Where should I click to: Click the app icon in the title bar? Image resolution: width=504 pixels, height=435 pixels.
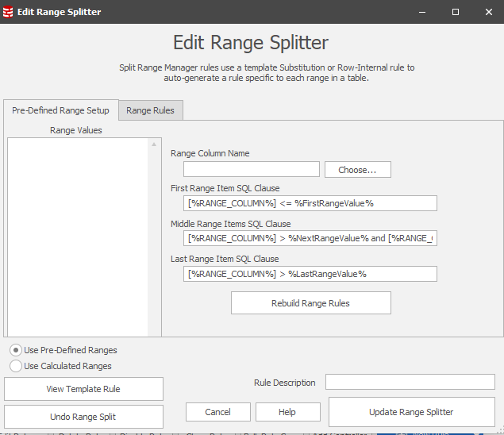point(9,12)
